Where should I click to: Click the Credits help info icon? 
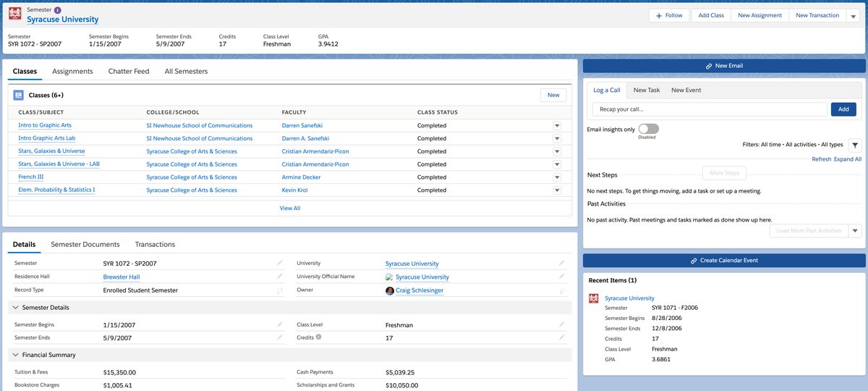click(318, 337)
